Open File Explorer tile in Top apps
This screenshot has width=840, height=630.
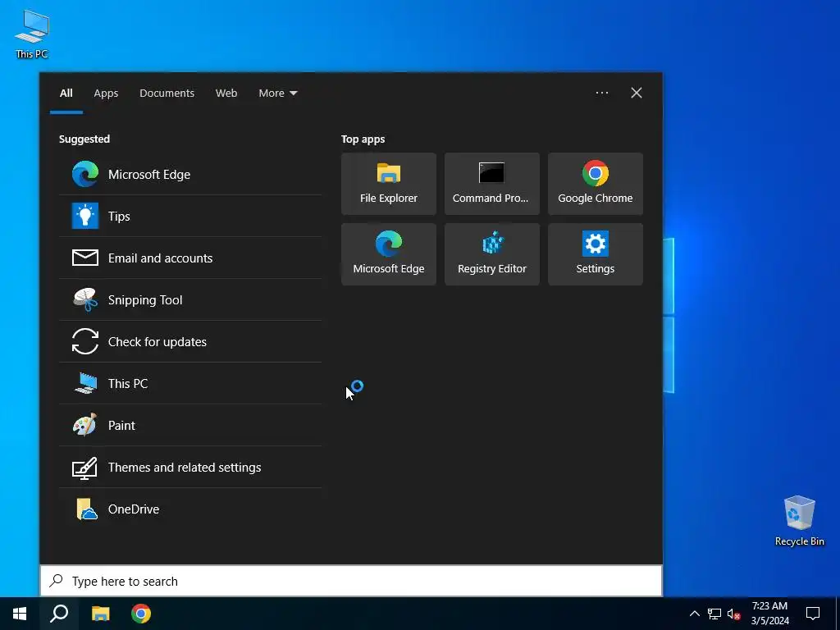pyautogui.click(x=388, y=184)
